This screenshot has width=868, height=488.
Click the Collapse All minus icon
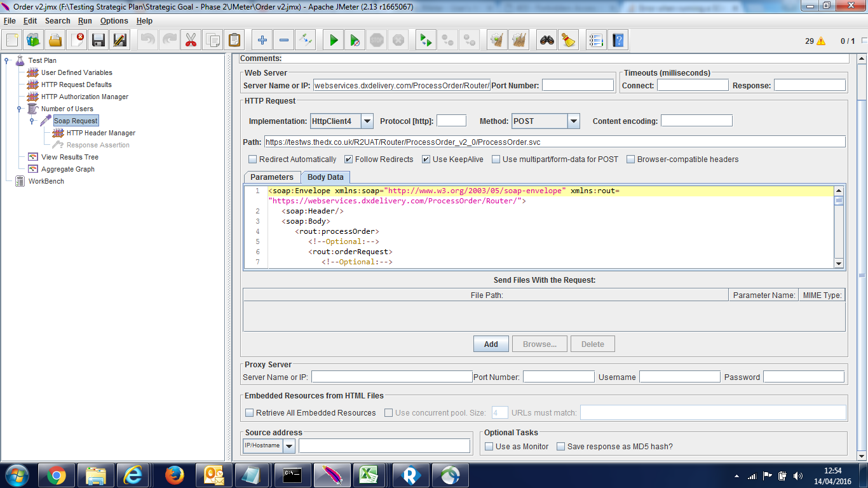click(x=283, y=40)
